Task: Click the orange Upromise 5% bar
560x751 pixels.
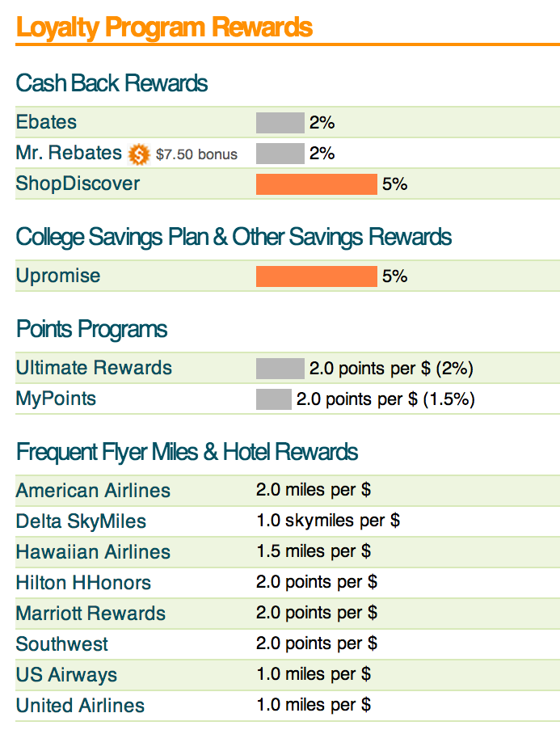Action: point(317,276)
